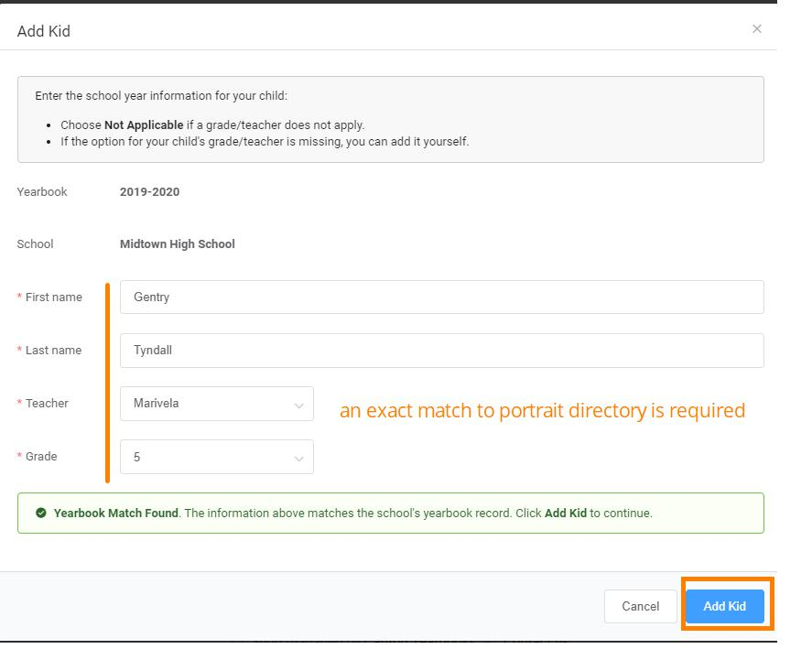The height and width of the screenshot is (649, 812).
Task: Open the Teacher dropdown showing Marivela
Action: click(216, 404)
